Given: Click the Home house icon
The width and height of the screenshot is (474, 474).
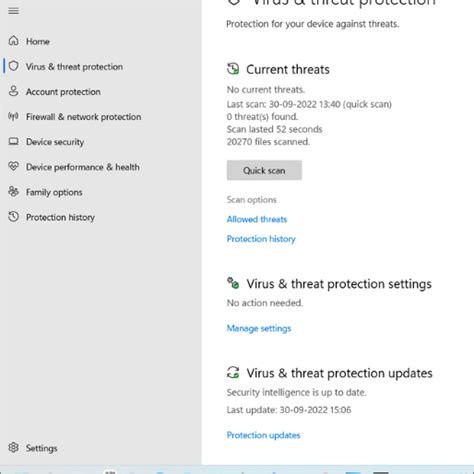Looking at the screenshot, I should point(13,41).
